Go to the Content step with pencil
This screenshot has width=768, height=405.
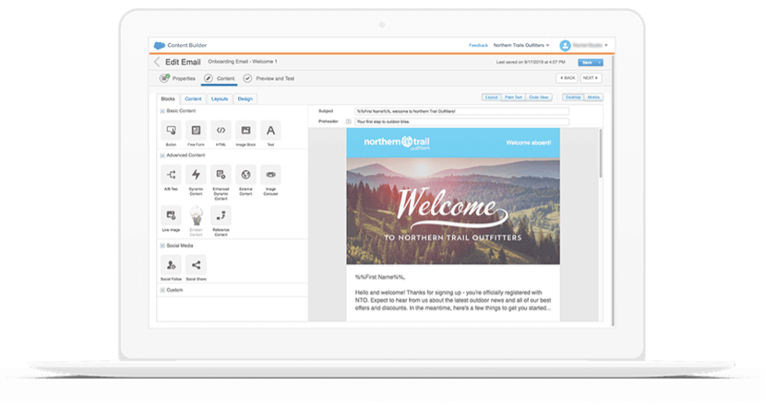coord(220,79)
